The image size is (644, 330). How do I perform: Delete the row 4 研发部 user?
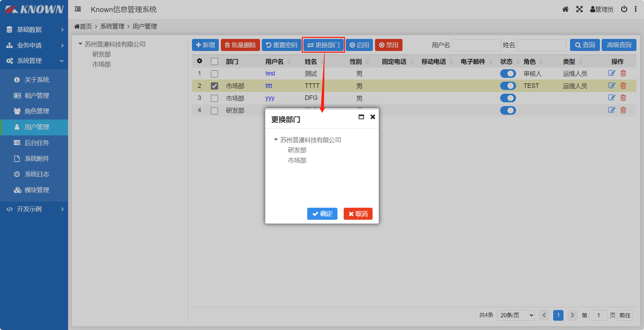623,110
